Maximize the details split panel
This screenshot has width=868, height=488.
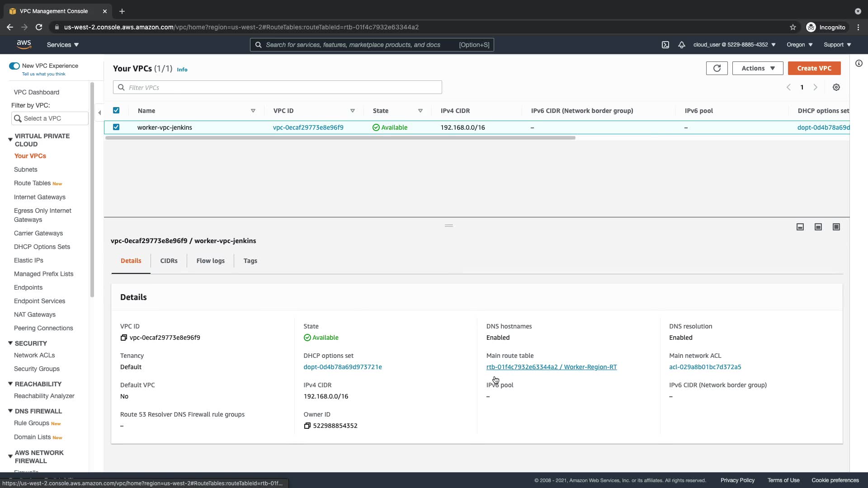point(836,227)
